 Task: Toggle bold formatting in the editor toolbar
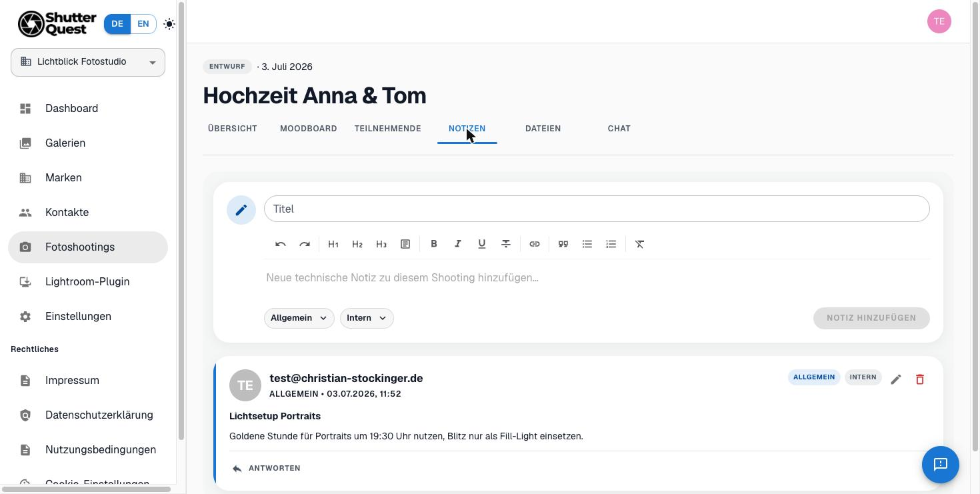click(x=434, y=244)
